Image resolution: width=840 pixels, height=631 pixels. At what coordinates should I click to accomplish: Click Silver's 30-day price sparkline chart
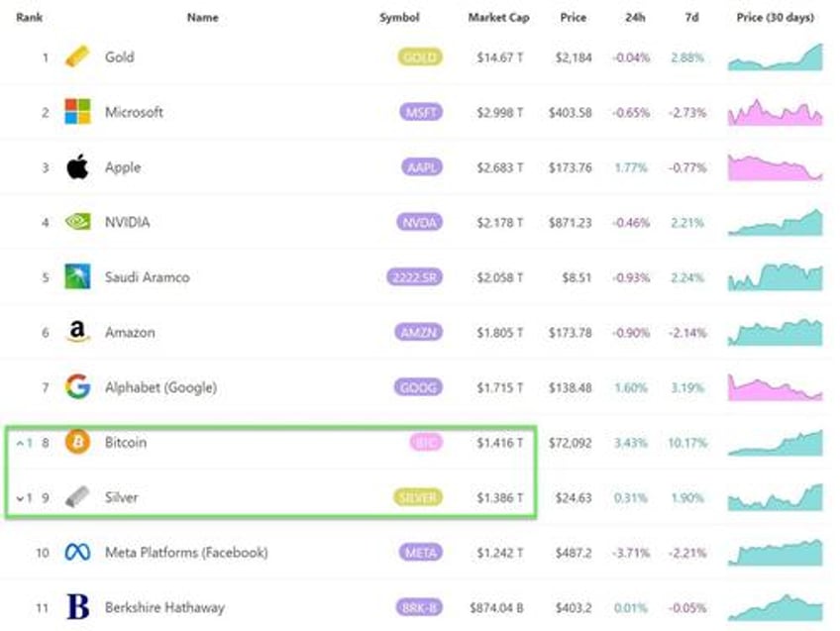point(776,497)
